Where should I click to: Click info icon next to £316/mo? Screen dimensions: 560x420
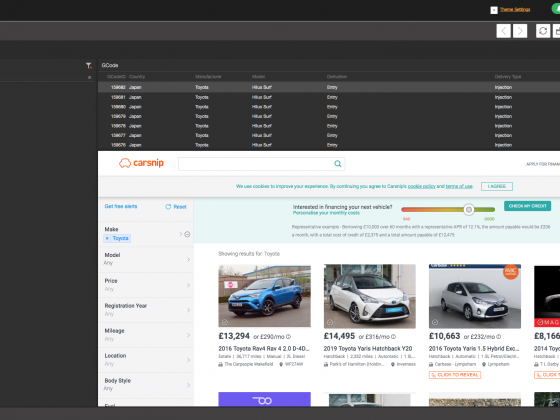(393, 337)
